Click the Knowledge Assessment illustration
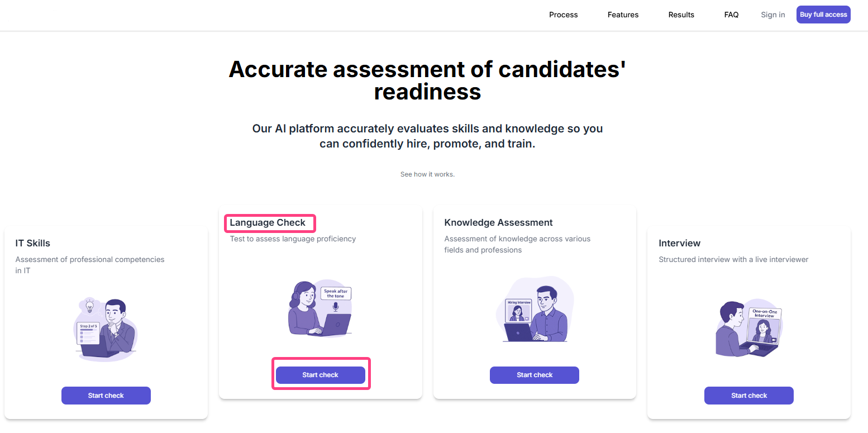This screenshot has height=433, width=868. coord(535,309)
